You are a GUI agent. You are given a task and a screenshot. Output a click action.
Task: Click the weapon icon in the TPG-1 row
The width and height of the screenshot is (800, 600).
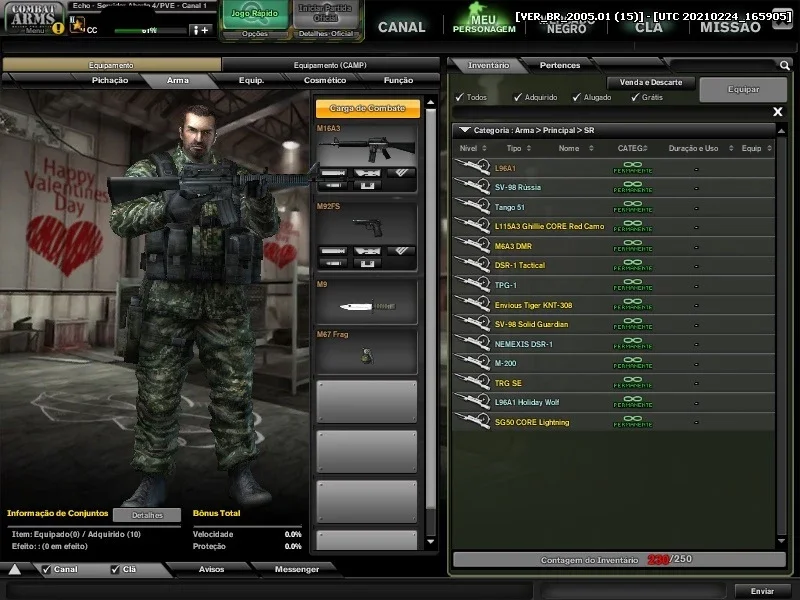pos(472,284)
